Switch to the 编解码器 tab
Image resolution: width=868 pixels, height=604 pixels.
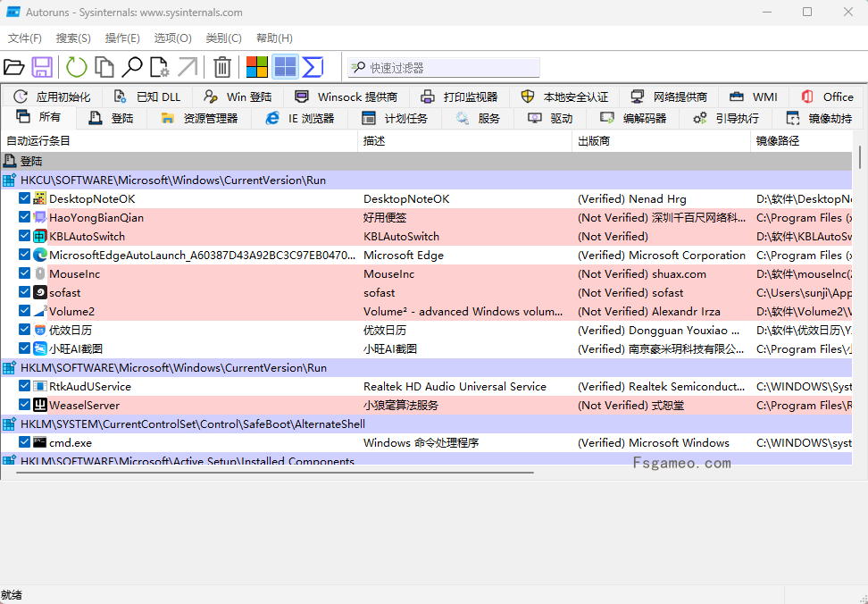point(633,119)
